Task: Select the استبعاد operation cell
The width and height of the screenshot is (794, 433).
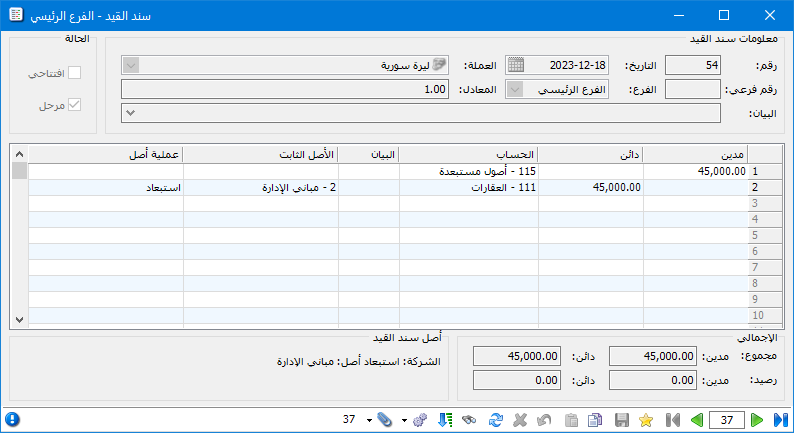Action: 106,187
